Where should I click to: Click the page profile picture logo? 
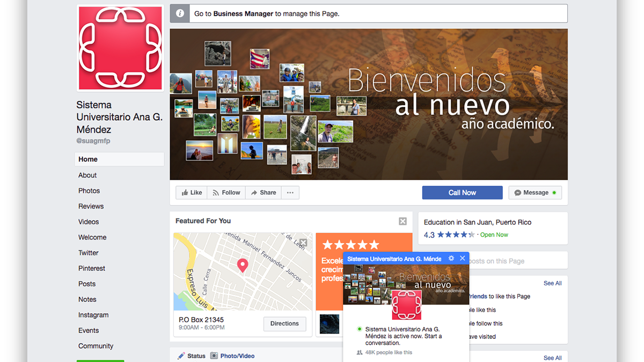(120, 48)
